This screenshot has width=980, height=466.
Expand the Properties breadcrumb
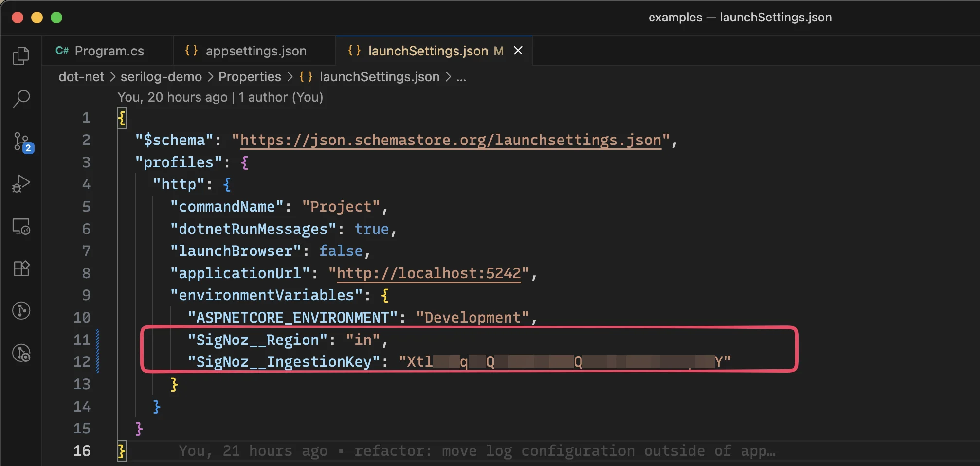point(250,77)
